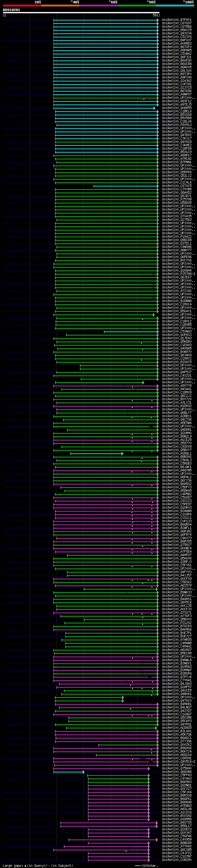Select the UniRef100_P90513 label

pos(176,125)
